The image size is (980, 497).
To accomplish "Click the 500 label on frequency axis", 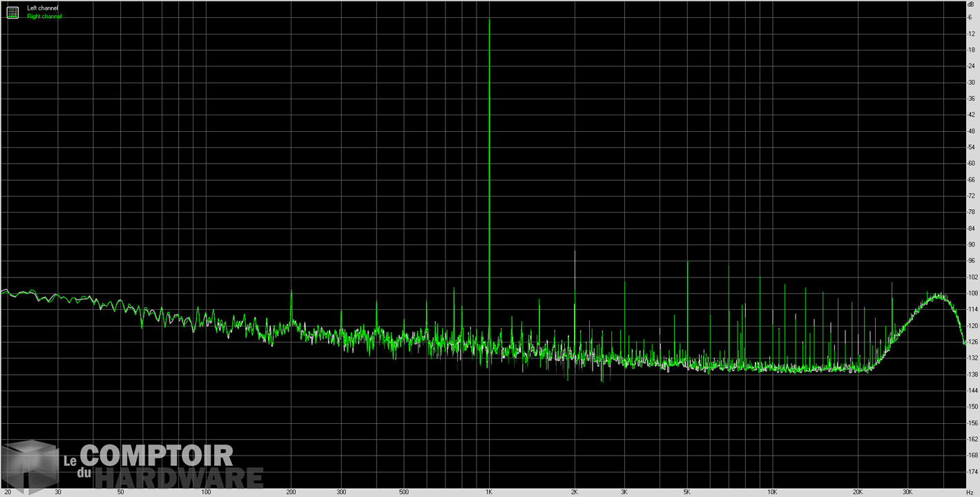I will 403,492.
